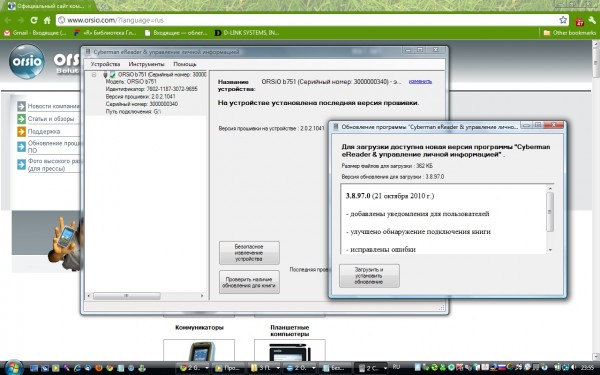The width and height of the screenshot is (600, 375).
Task: Click the device tree horizontal scrollbar thumb
Action: click(x=127, y=296)
